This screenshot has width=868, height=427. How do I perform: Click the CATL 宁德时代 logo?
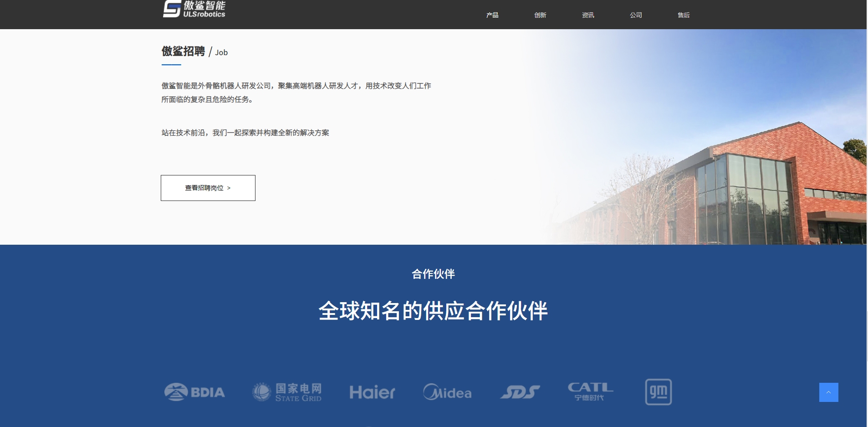point(590,391)
